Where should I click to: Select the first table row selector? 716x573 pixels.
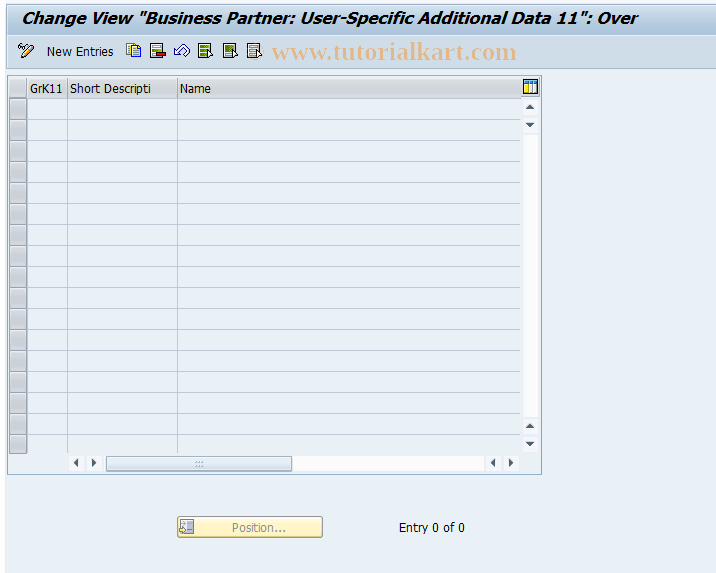(18, 110)
